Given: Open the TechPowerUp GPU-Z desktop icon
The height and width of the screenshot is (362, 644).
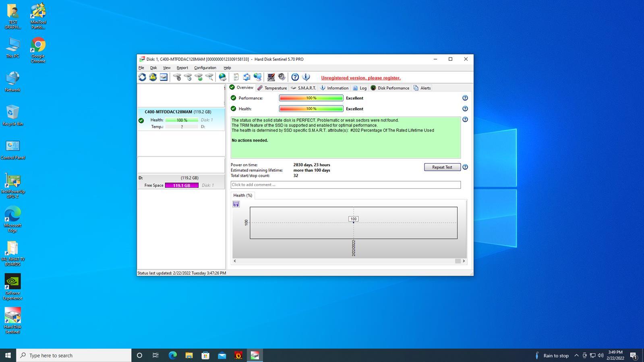Looking at the screenshot, I should (x=12, y=186).
